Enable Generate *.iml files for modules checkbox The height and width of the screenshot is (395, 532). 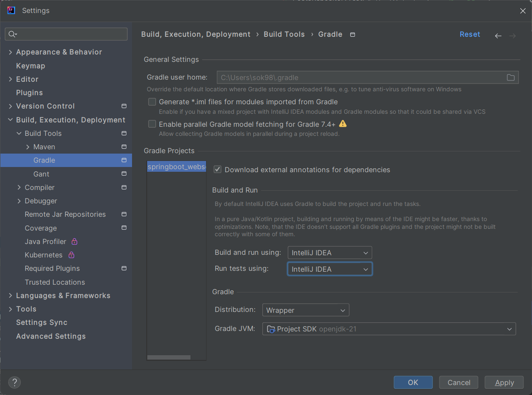point(152,102)
